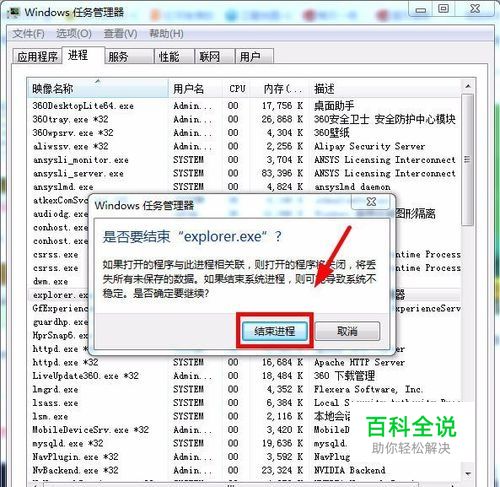Sort by 映像名称 column header
This screenshot has width=500, height=487.
point(98,88)
